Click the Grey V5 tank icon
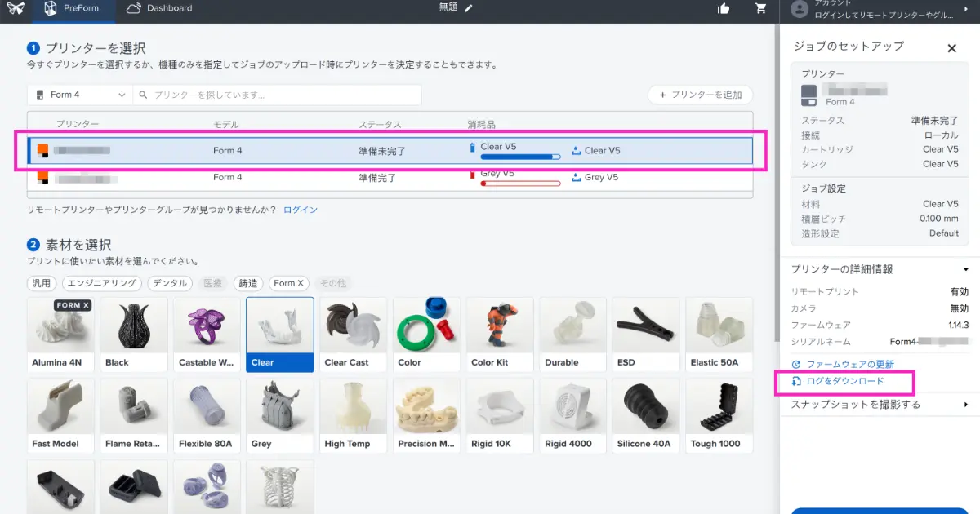The height and width of the screenshot is (514, 980). click(577, 177)
